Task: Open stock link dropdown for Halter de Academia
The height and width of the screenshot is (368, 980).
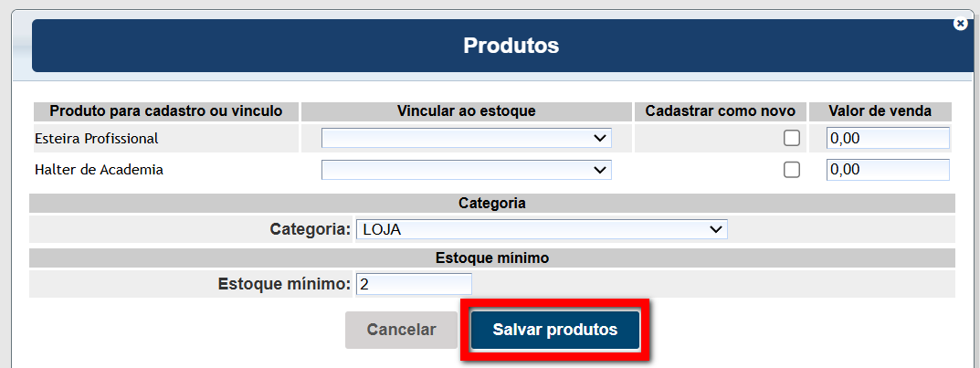Action: click(x=466, y=170)
